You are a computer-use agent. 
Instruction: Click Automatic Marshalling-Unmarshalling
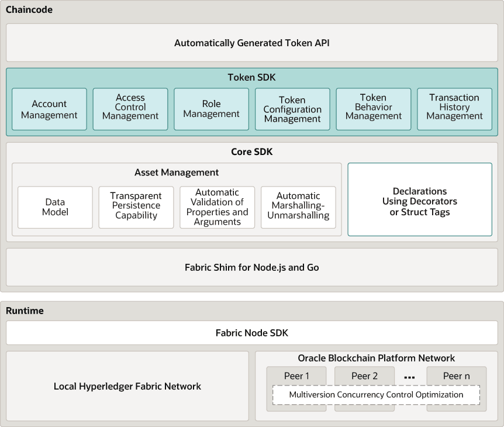(x=298, y=207)
